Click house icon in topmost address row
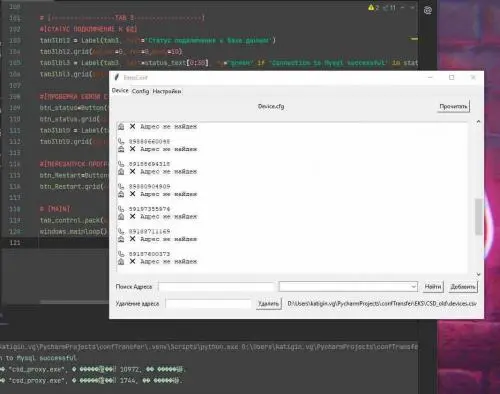This screenshot has height=394, width=500. point(121,126)
